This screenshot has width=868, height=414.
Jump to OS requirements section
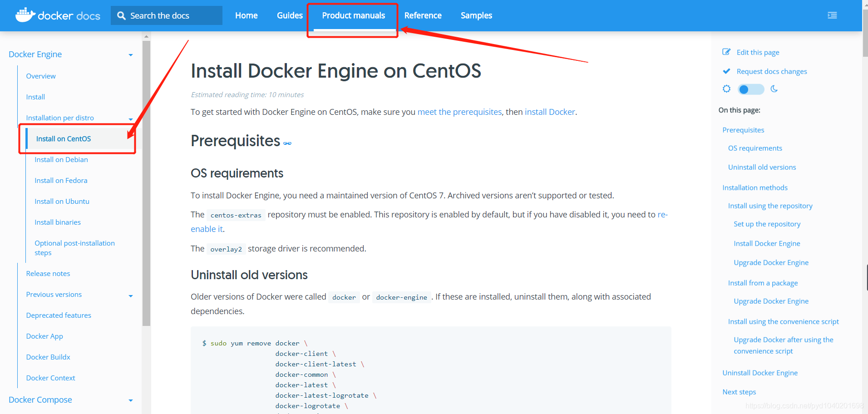pyautogui.click(x=755, y=148)
